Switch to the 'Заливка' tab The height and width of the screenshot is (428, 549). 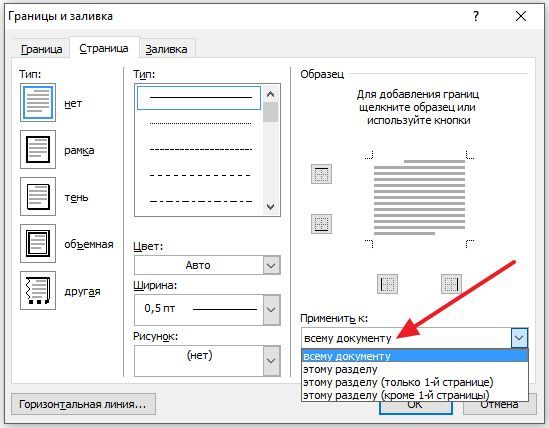(166, 49)
